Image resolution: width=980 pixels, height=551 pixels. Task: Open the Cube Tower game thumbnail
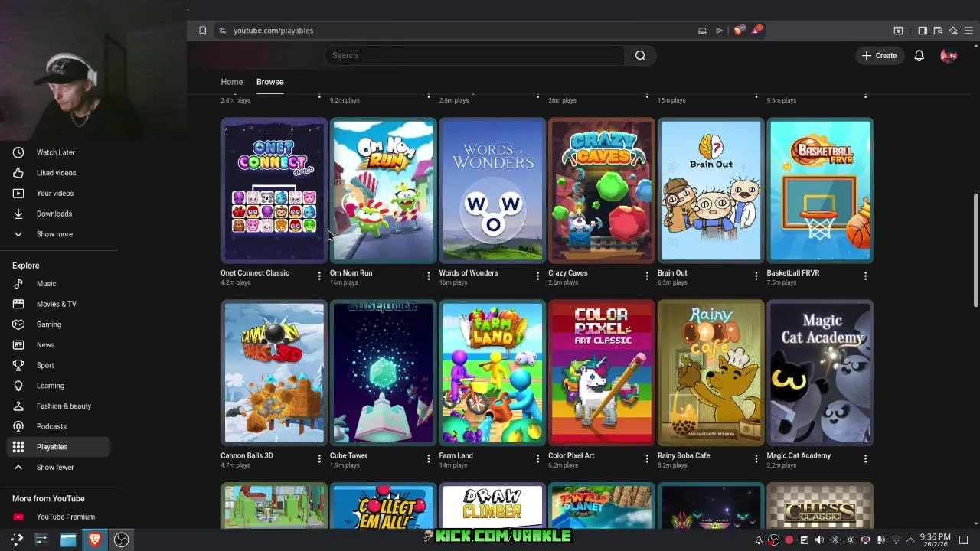pos(383,373)
